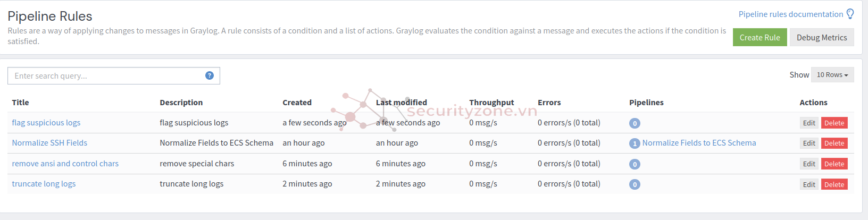The width and height of the screenshot is (868, 220).
Task: Open the 10 Rows dropdown
Action: coord(832,75)
